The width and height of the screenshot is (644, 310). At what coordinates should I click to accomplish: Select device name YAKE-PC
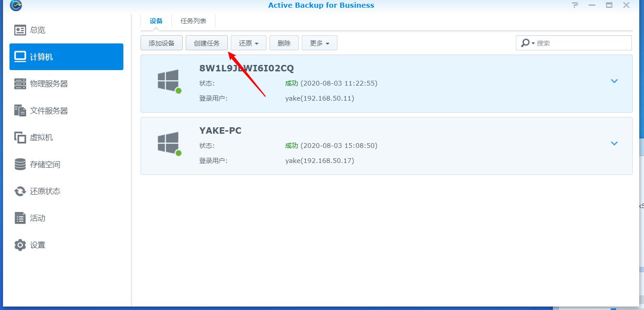point(221,131)
